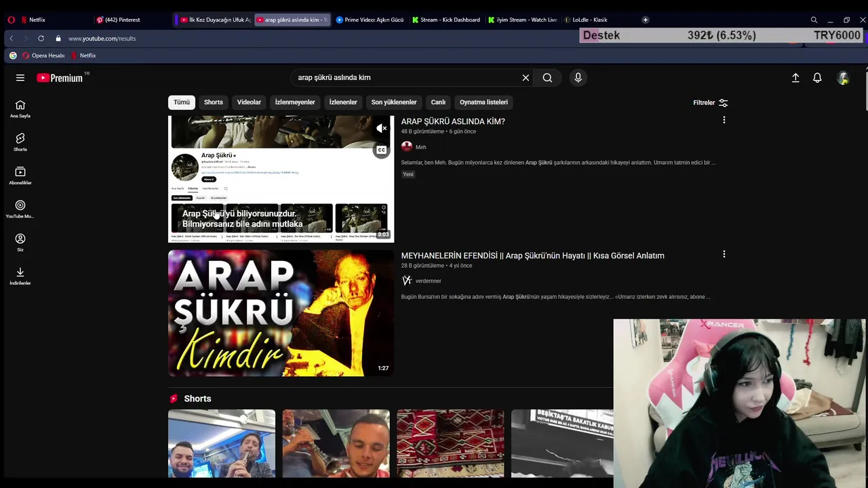The height and width of the screenshot is (488, 868).
Task: Open the verdemner channel name link
Action: 429,281
